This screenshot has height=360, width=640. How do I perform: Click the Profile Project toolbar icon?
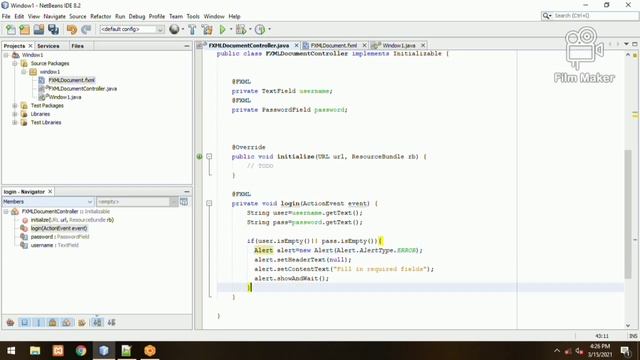click(260, 29)
